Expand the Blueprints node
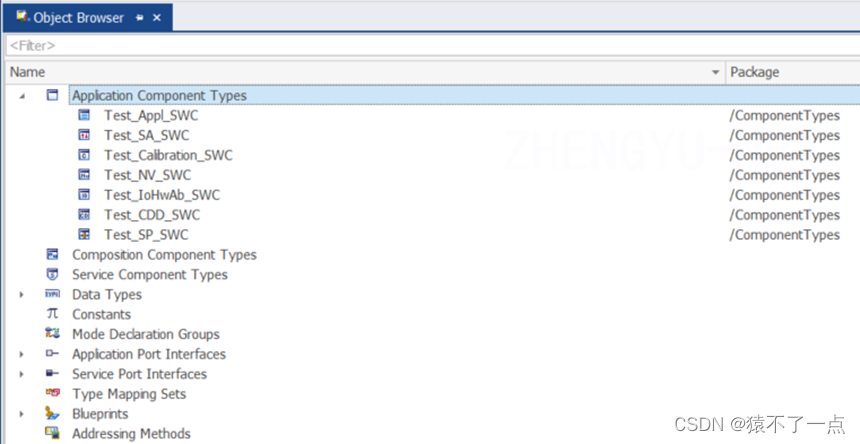 [22, 413]
